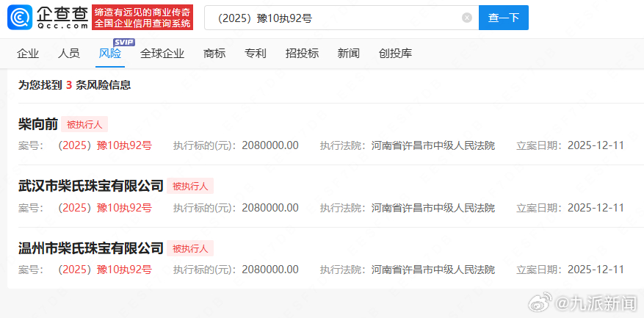Select the 2080000.00 amount in the 武汉市柴氏珠宝 row
Image resolution: width=644 pixels, height=318 pixels.
click(270, 208)
